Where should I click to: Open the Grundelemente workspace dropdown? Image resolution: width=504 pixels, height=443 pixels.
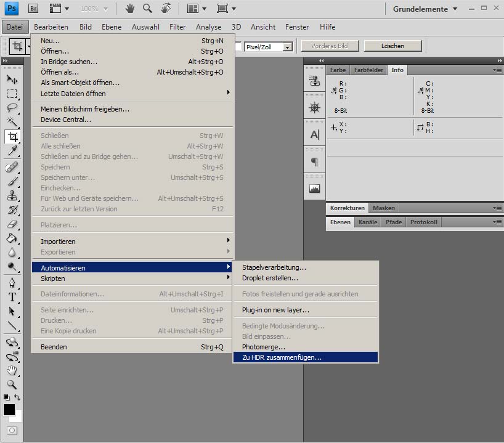(425, 9)
